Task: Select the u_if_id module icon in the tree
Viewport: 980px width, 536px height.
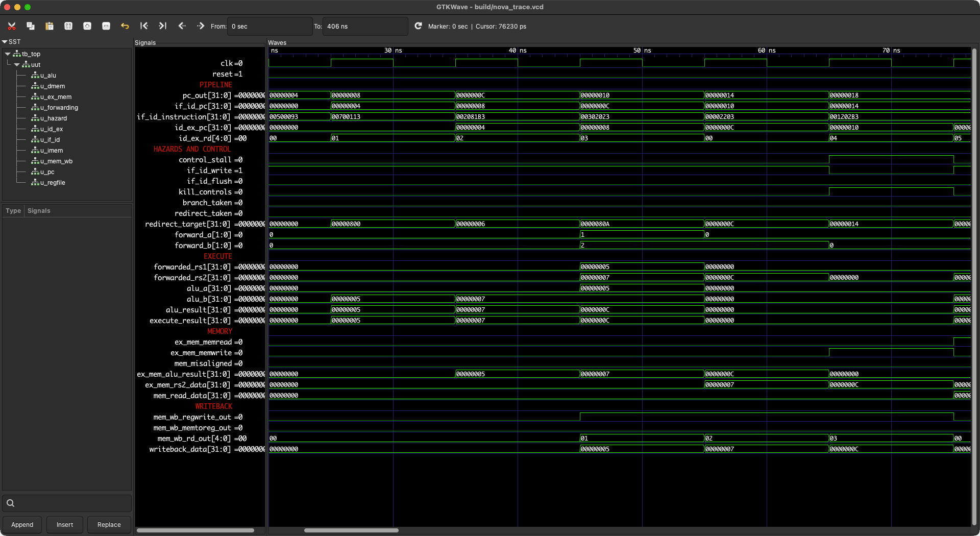Action: (35, 140)
